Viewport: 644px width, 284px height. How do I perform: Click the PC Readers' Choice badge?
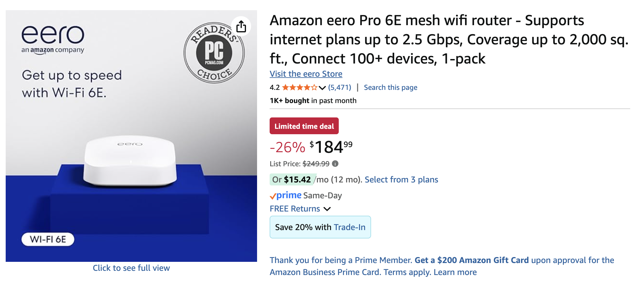pyautogui.click(x=214, y=53)
